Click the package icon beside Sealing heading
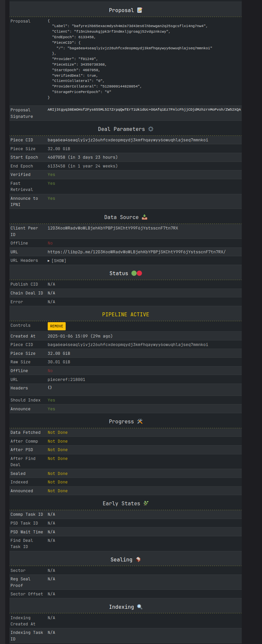The width and height of the screenshot is (262, 644). pyautogui.click(x=139, y=559)
